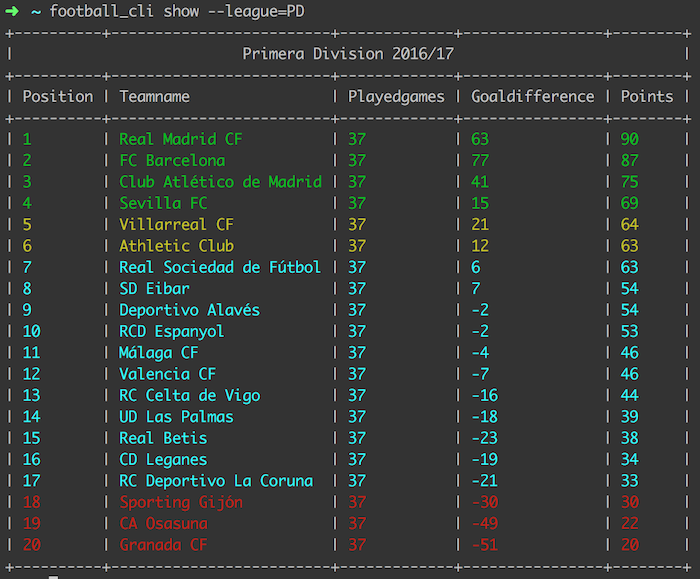Click CA Osasuna goal difference -49
Image resolution: width=700 pixels, height=579 pixels.
click(x=485, y=523)
